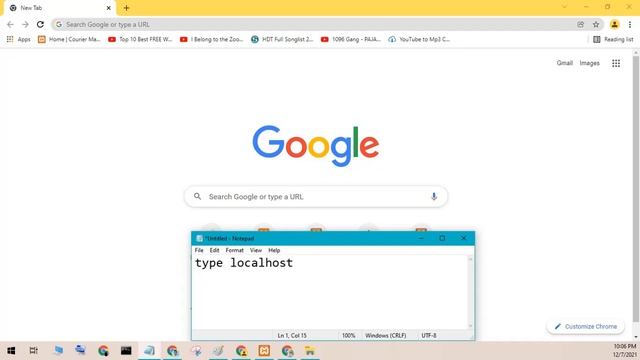Image resolution: width=640 pixels, height=360 pixels.
Task: Open Notepad Help menu
Action: pyautogui.click(x=274, y=250)
